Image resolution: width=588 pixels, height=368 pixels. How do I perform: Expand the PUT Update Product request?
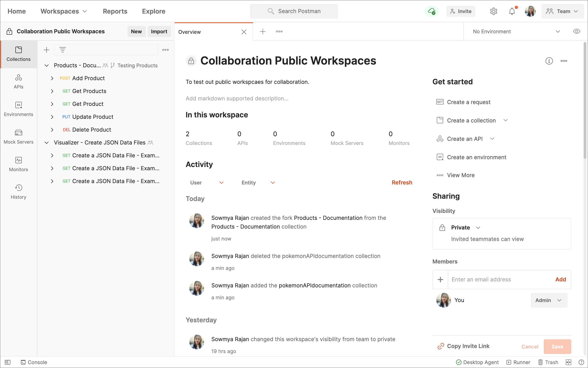pyautogui.click(x=52, y=117)
